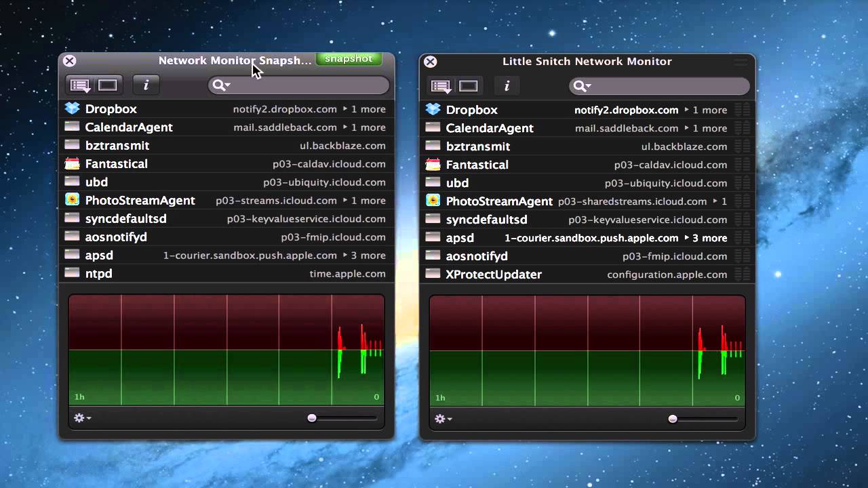Click the ntpd process icon in the Snapshot window

pyautogui.click(x=73, y=273)
